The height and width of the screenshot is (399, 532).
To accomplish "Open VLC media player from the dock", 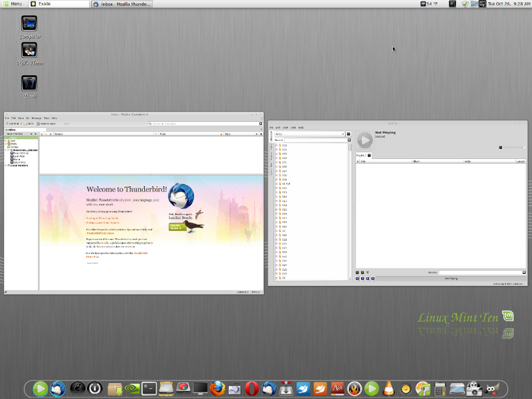I will click(389, 388).
